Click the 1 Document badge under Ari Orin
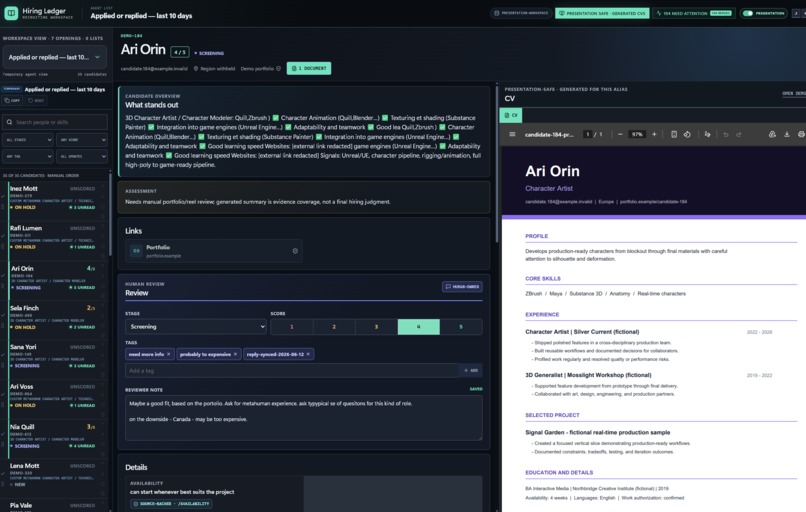Screen dimensions: 806x512 pyautogui.click(x=308, y=68)
